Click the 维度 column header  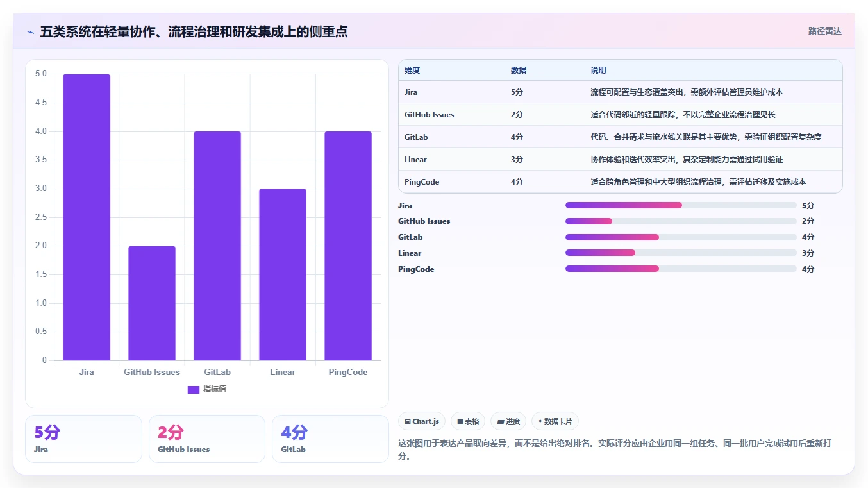pyautogui.click(x=412, y=70)
